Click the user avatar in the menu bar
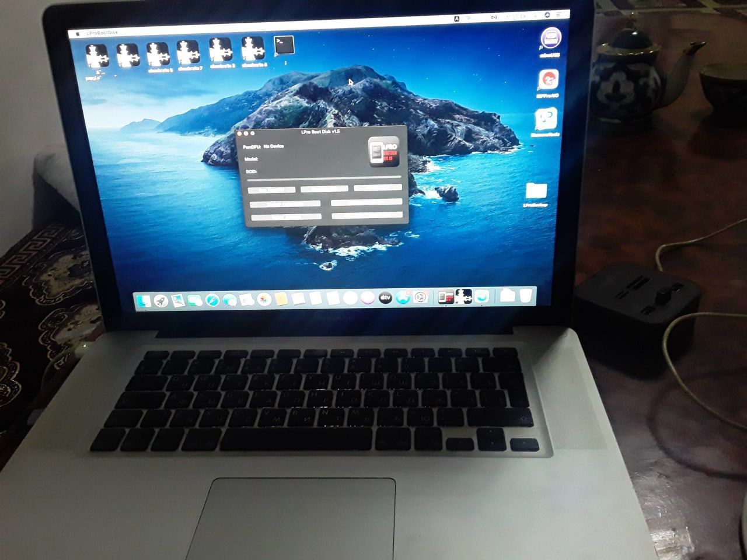Image resolution: width=747 pixels, height=560 pixels. tap(547, 15)
